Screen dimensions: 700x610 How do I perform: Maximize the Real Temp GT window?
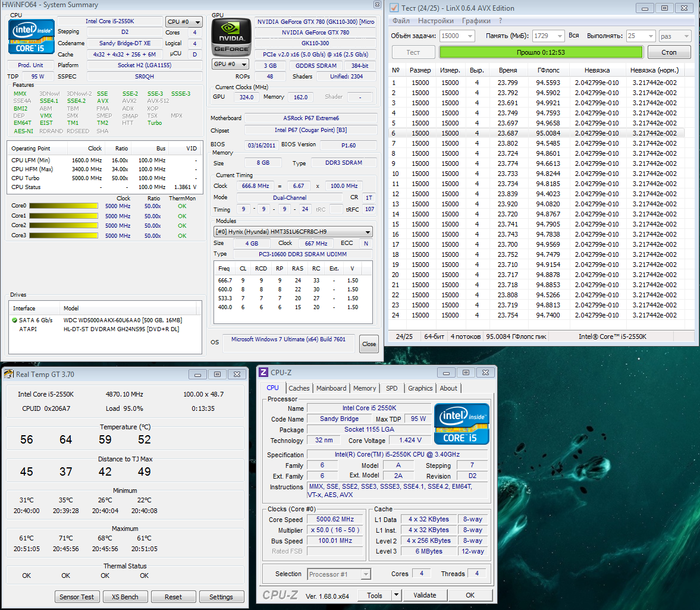tap(217, 375)
